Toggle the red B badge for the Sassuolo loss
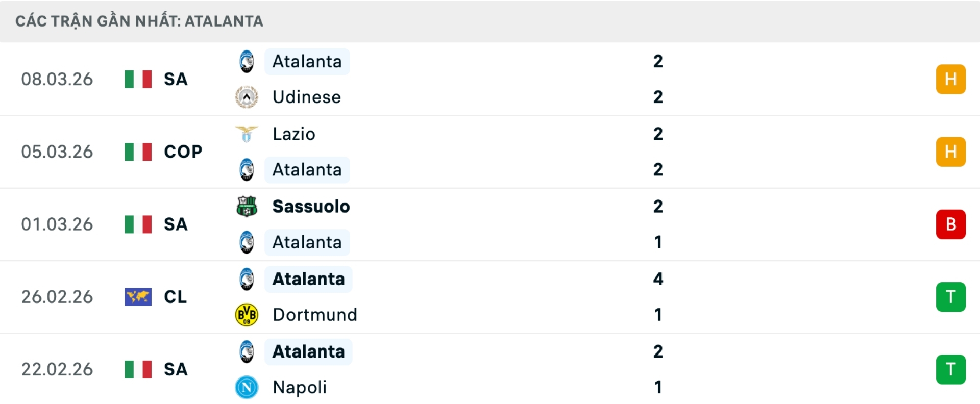The width and height of the screenshot is (980, 404). (x=950, y=224)
